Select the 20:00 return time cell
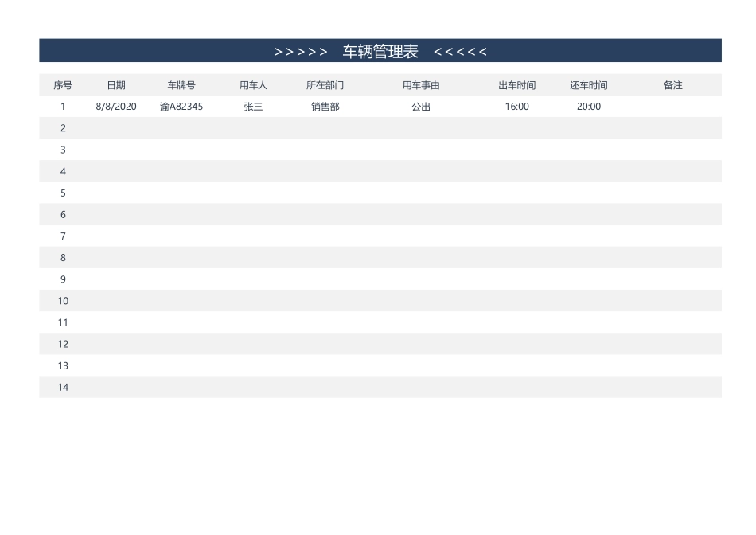Screen dimensions: 756x535 [588, 106]
